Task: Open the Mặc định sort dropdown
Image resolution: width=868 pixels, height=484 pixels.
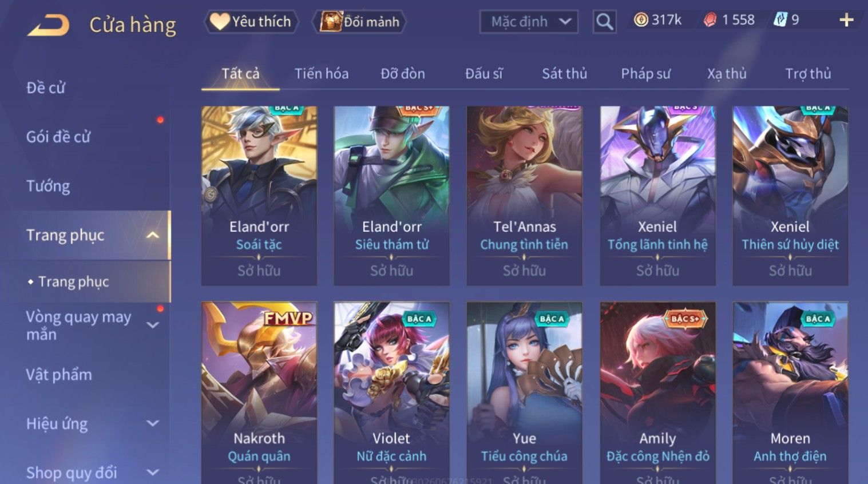Action: click(529, 22)
